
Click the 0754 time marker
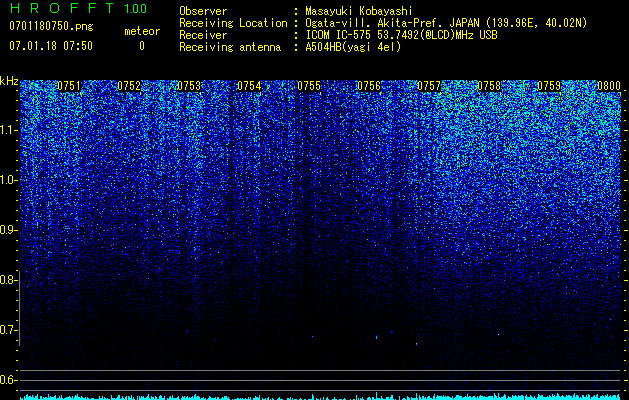pyautogui.click(x=249, y=86)
